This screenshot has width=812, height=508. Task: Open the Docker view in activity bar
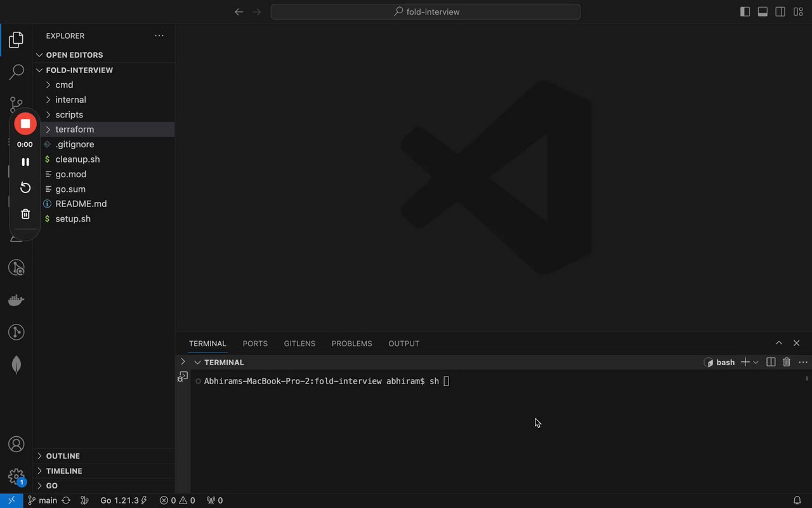pos(16,300)
